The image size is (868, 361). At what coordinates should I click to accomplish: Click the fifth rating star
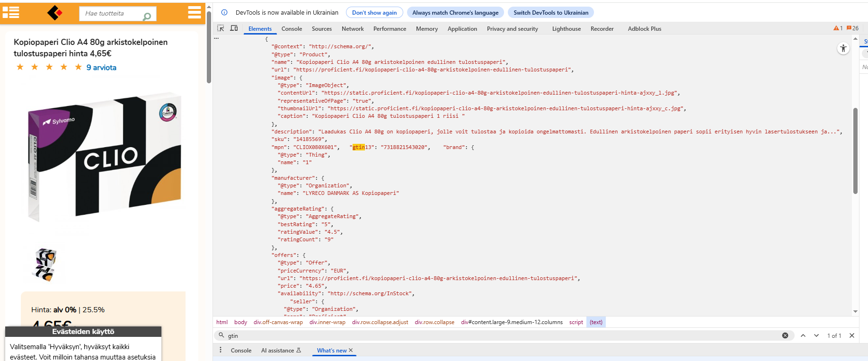pos(78,67)
